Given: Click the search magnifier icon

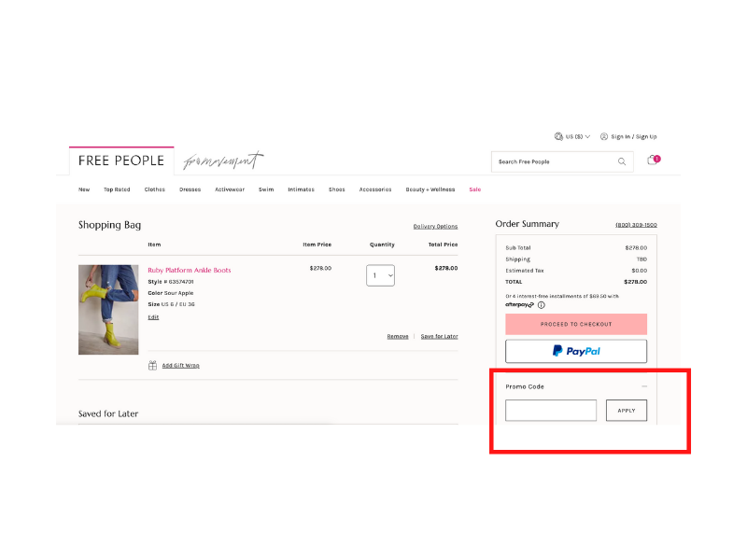Looking at the screenshot, I should point(622,161).
